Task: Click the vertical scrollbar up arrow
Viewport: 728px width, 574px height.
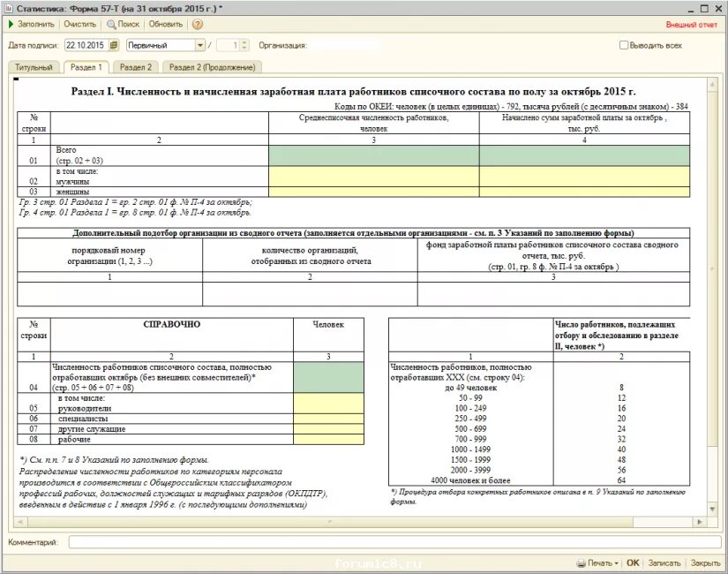Action: pyautogui.click(x=712, y=84)
